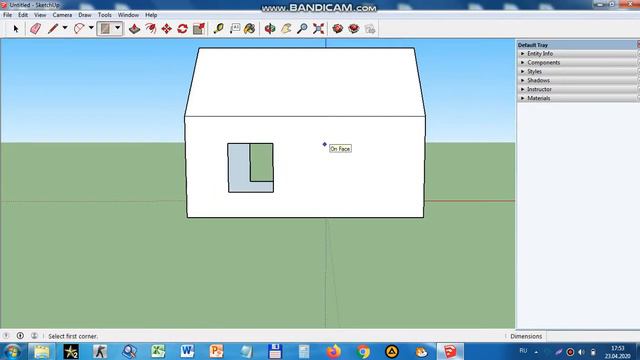The height and width of the screenshot is (360, 640).
Task: Choose the Tape Measure tool
Action: (218, 29)
